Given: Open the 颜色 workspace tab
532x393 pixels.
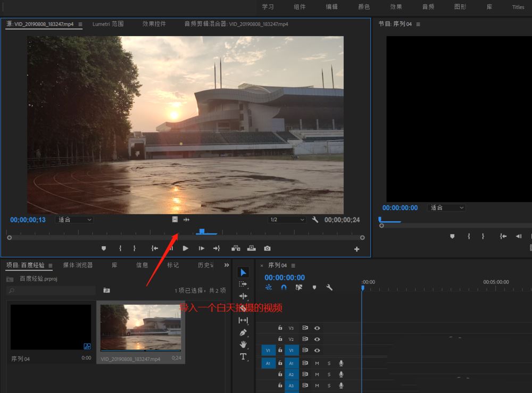Looking at the screenshot, I should pos(364,7).
